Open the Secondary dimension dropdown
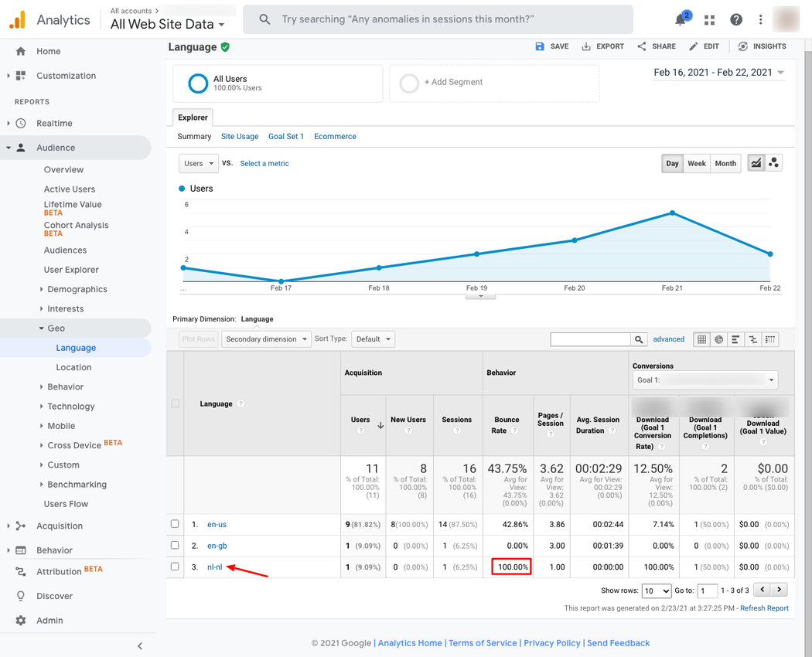This screenshot has width=812, height=657. [266, 339]
